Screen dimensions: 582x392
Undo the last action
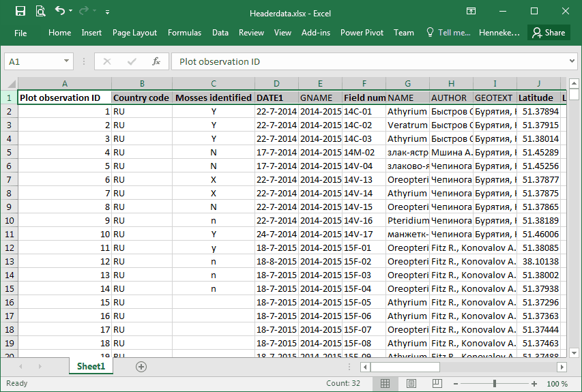point(60,11)
